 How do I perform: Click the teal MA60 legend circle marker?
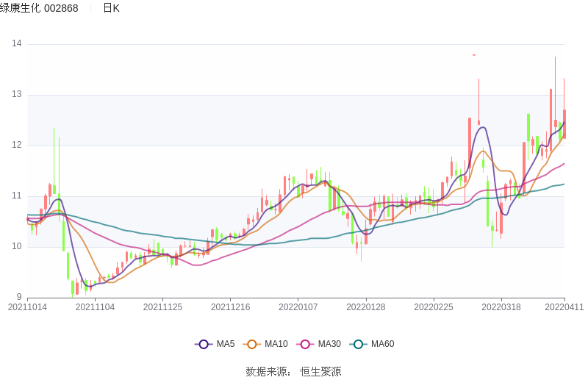pos(359,344)
